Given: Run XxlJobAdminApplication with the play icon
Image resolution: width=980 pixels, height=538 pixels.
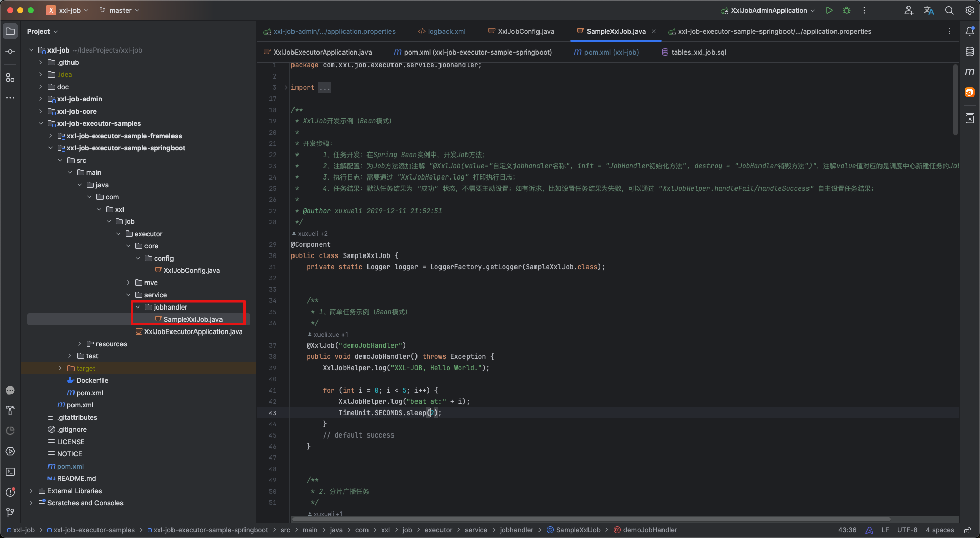Looking at the screenshot, I should click(x=829, y=10).
